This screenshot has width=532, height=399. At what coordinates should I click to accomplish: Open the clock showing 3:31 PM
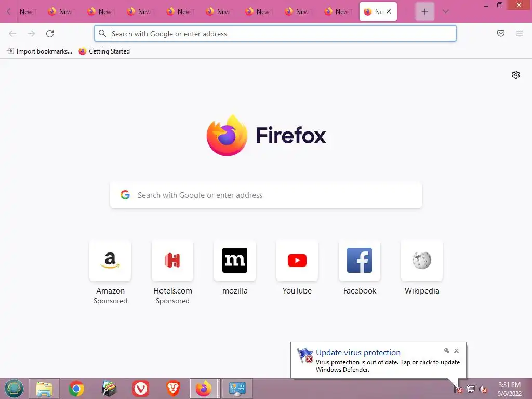pos(509,389)
